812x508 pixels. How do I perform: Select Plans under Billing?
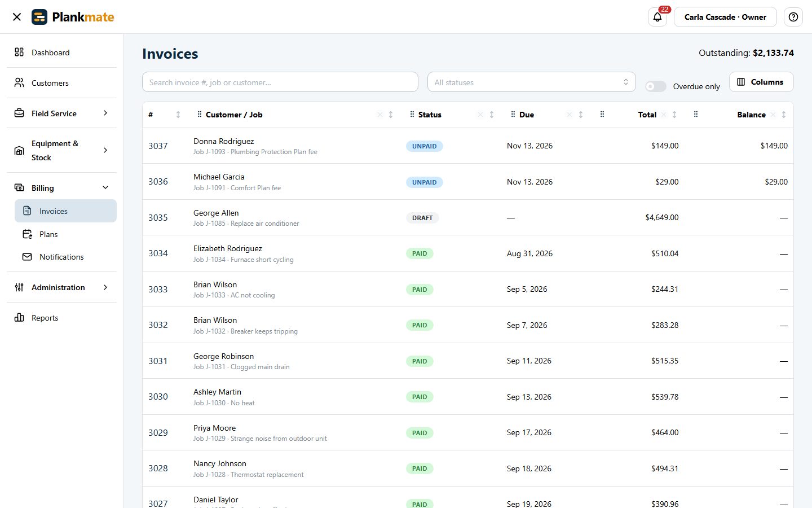(x=65, y=234)
